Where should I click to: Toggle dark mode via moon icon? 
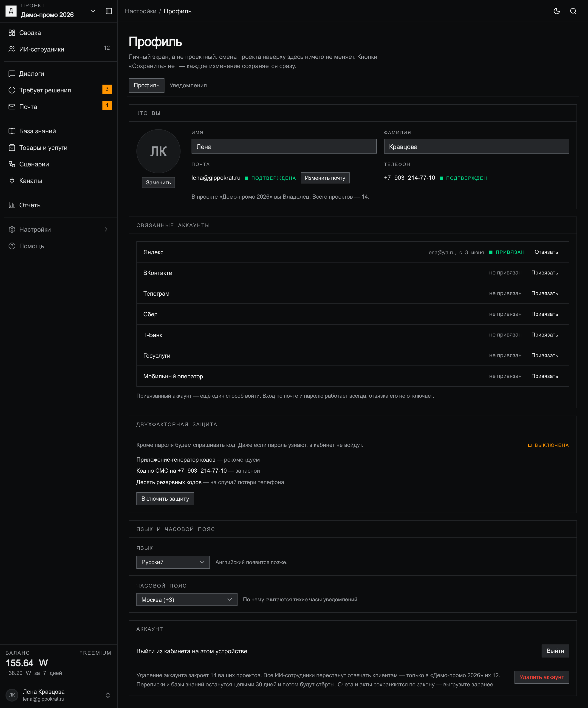(x=557, y=11)
